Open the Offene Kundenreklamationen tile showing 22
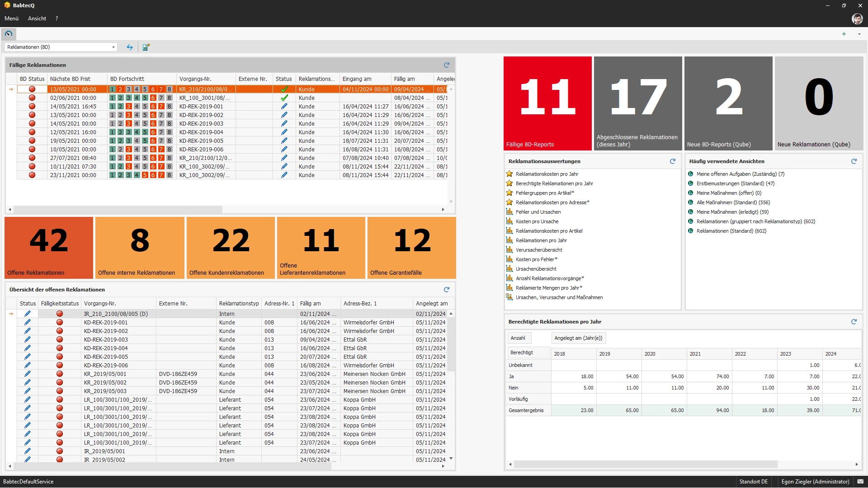Screen dimensions: 868x488 coord(231,248)
